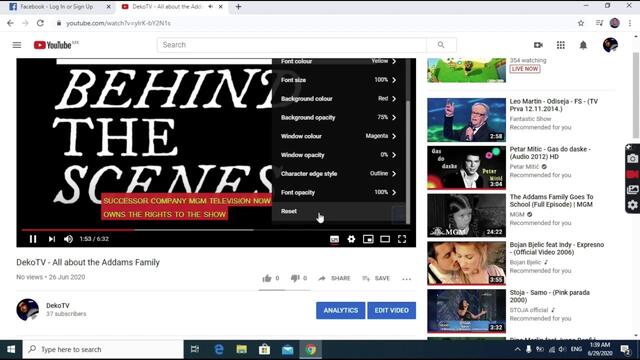Open the YouTube apps grid
640x360 pixels.
561,45
